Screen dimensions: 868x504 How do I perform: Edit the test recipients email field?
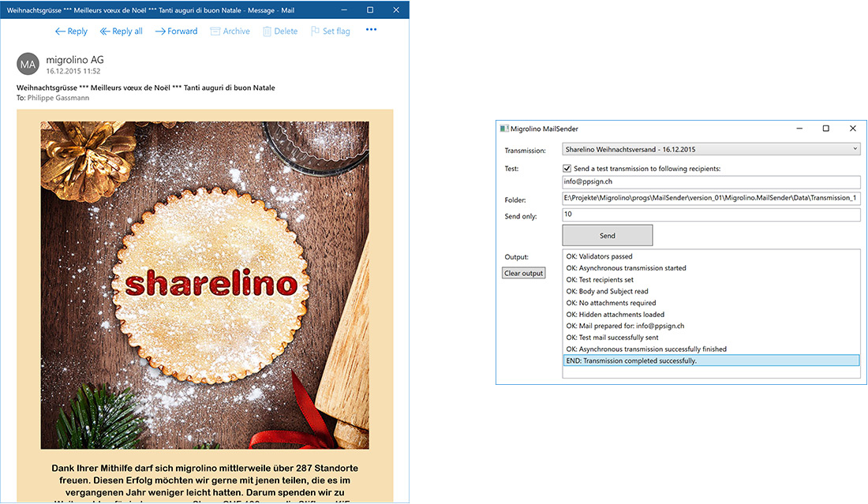[x=711, y=181]
